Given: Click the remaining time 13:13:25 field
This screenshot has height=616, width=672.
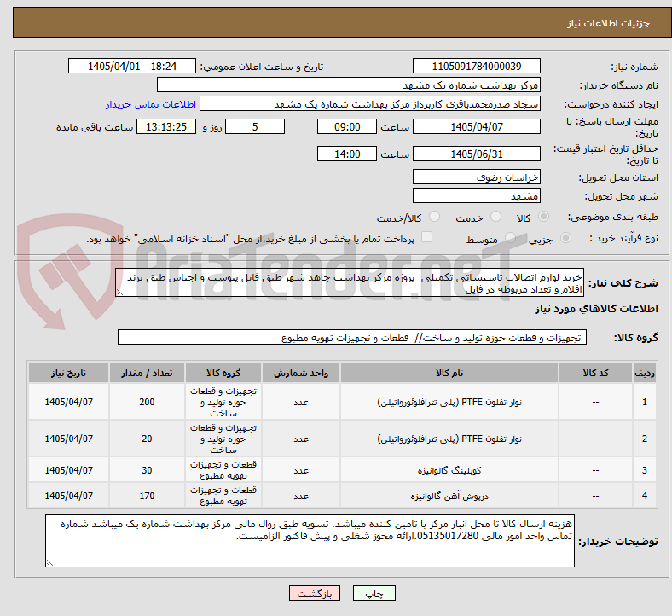Looking at the screenshot, I should [166, 127].
